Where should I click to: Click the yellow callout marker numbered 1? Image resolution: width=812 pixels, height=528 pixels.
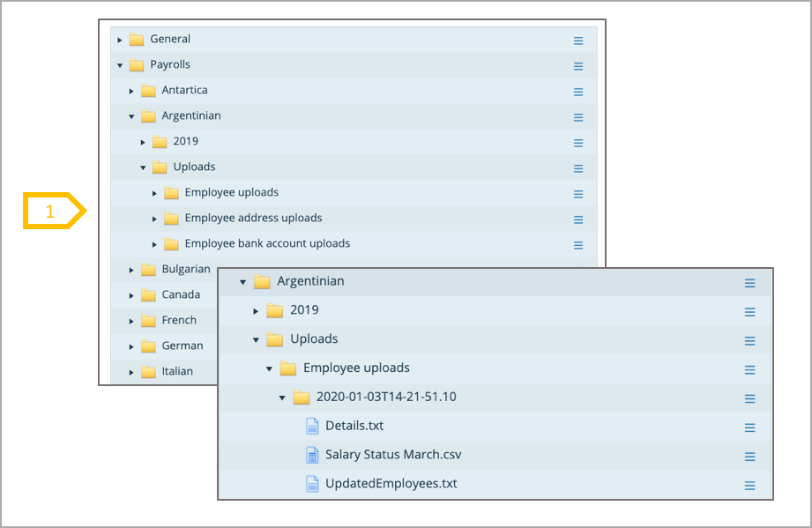click(53, 212)
